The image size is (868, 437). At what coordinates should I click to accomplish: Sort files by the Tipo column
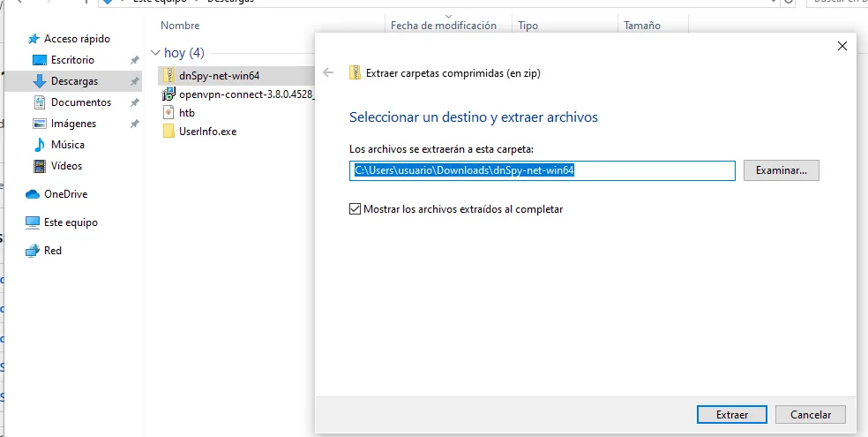[528, 26]
